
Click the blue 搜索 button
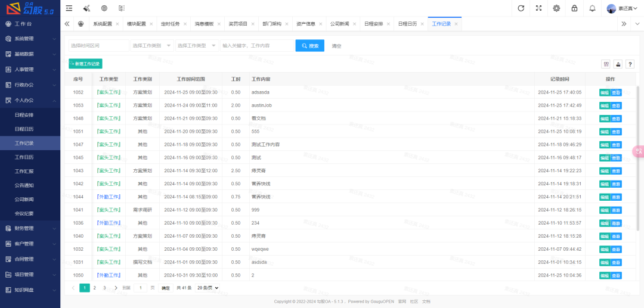(310, 46)
